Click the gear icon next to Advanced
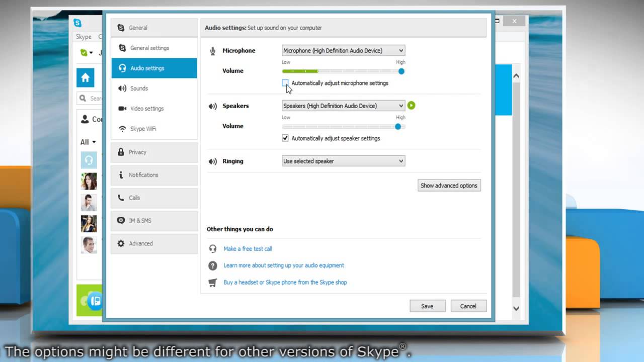Viewport: 644px width, 362px height. coord(121,243)
